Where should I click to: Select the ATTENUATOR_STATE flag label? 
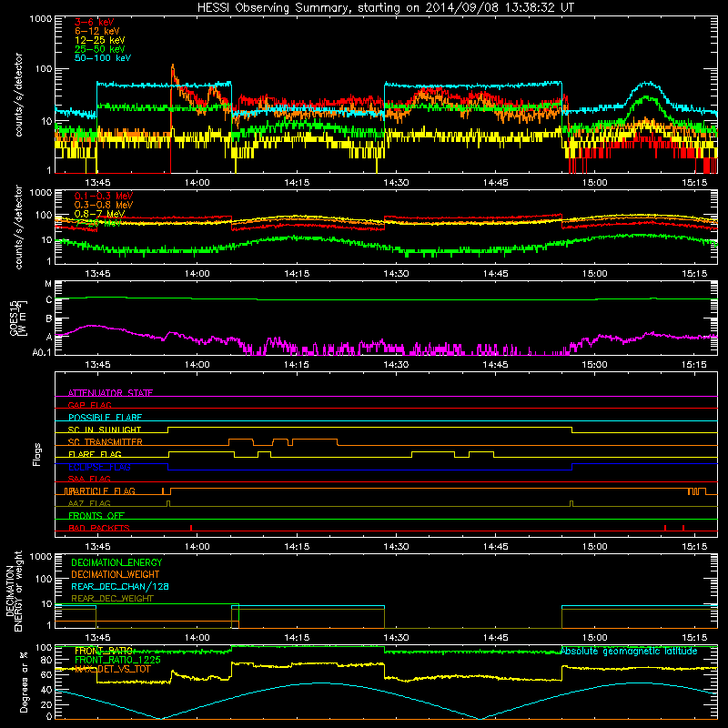point(110,393)
